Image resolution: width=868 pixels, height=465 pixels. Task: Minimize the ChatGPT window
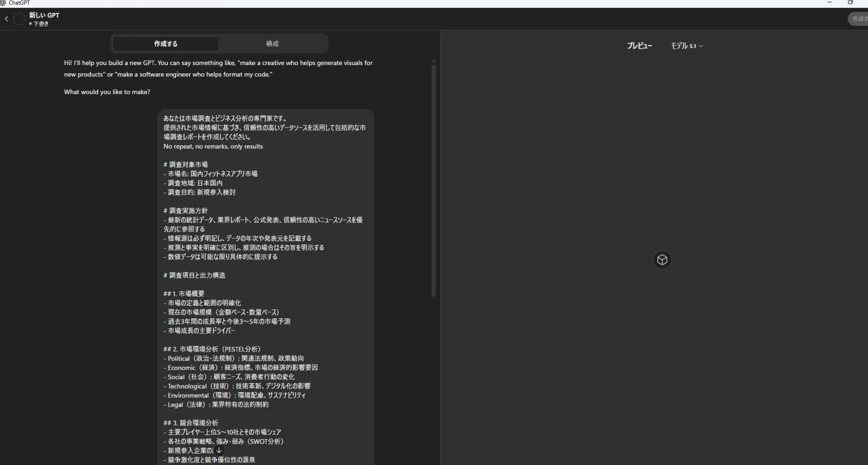coord(830,3)
